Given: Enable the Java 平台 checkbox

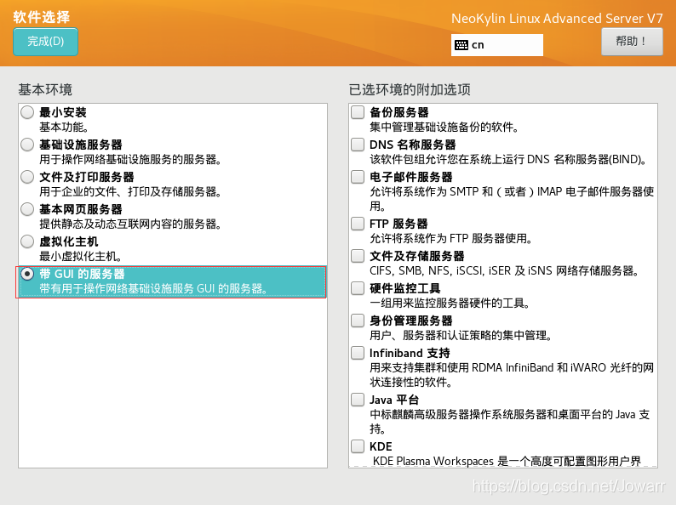Looking at the screenshot, I should [357, 400].
